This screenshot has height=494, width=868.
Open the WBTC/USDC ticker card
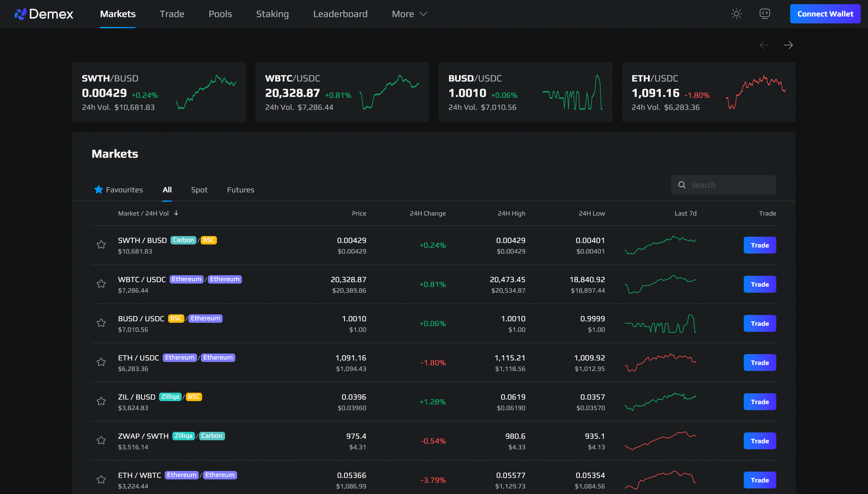342,92
